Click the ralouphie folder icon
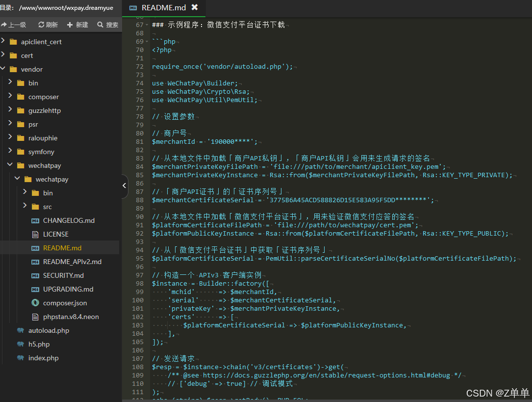Image resolution: width=532 pixels, height=402 pixels. [x=21, y=138]
